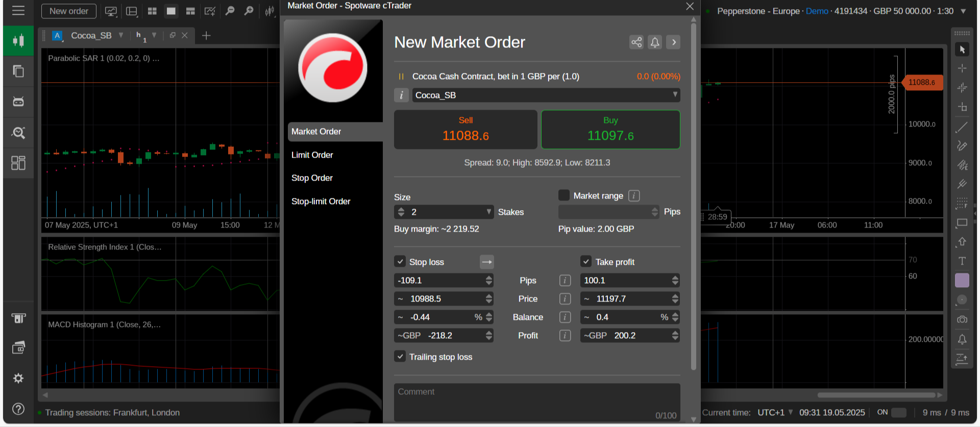Viewport: 980px width, 427px height.
Task: Expand the Cocoa_SB symbol arrow on chart tab
Action: click(121, 35)
